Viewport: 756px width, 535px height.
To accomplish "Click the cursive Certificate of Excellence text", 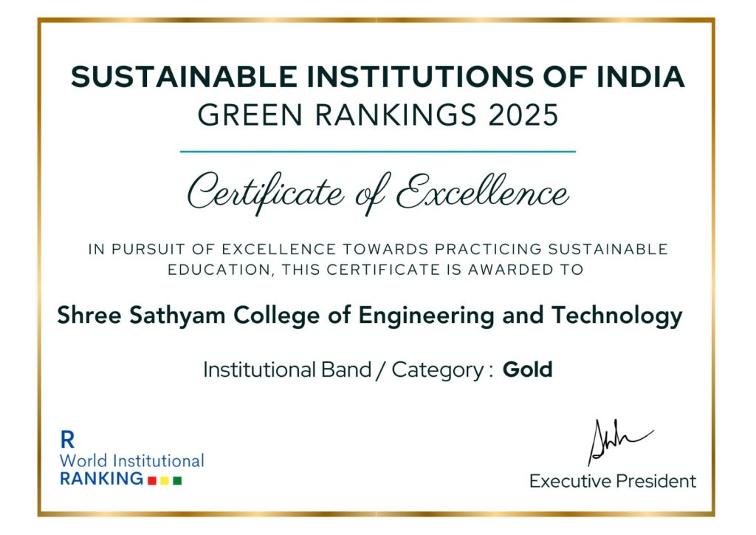I will (x=377, y=193).
